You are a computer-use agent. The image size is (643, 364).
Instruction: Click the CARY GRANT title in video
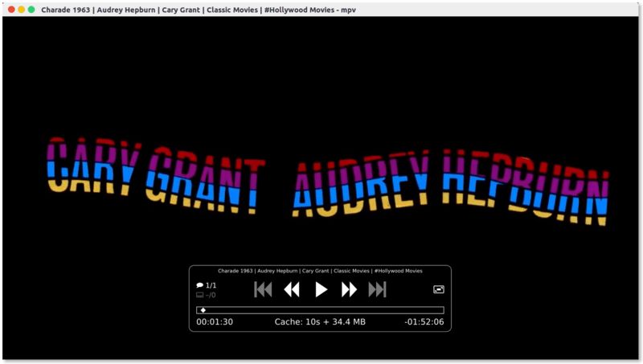click(156, 175)
